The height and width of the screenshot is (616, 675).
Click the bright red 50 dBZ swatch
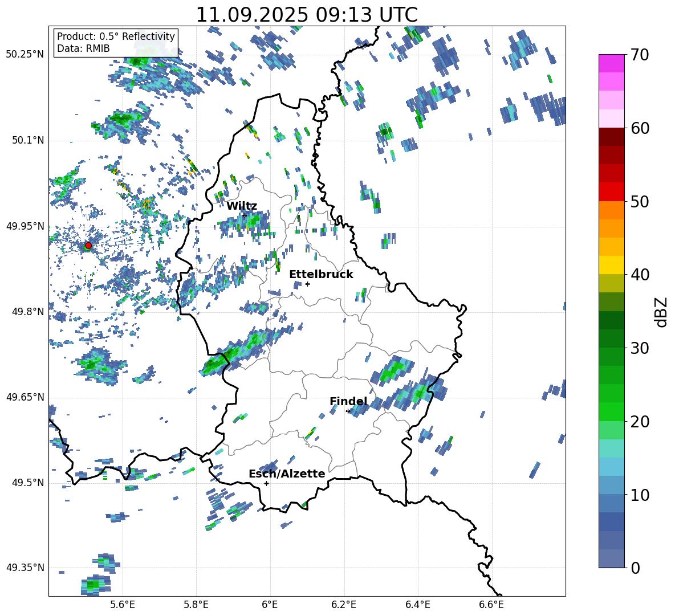[611, 192]
